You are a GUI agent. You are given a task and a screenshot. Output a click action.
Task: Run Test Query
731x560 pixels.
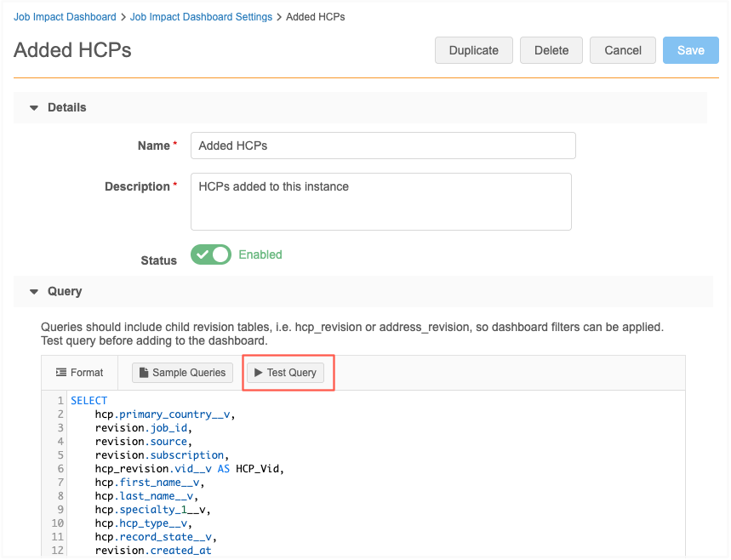285,373
